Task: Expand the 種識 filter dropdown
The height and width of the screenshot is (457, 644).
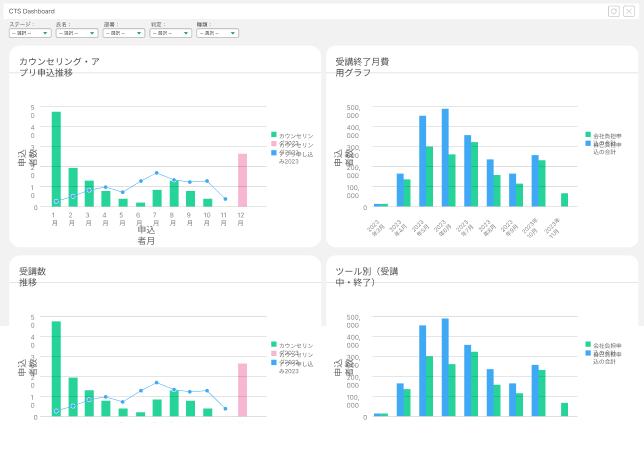Action: [217, 33]
